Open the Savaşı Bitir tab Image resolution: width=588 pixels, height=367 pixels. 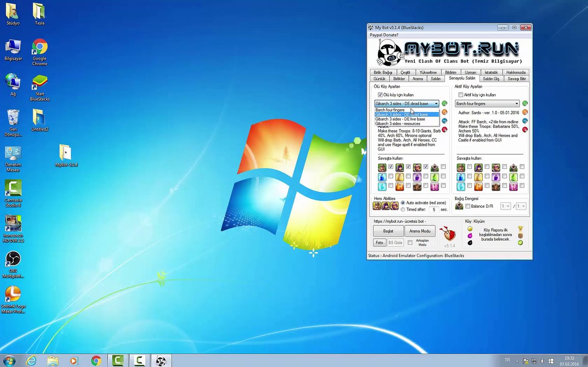coord(517,79)
